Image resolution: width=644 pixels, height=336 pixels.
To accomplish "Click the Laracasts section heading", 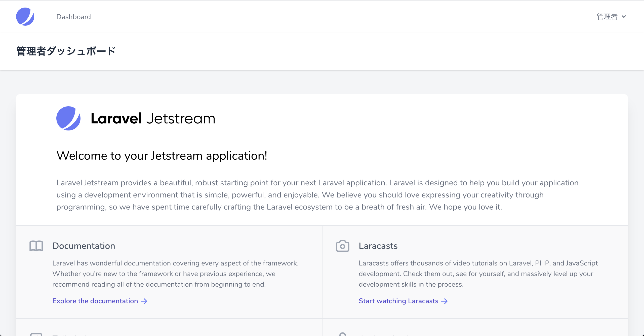I will [378, 246].
